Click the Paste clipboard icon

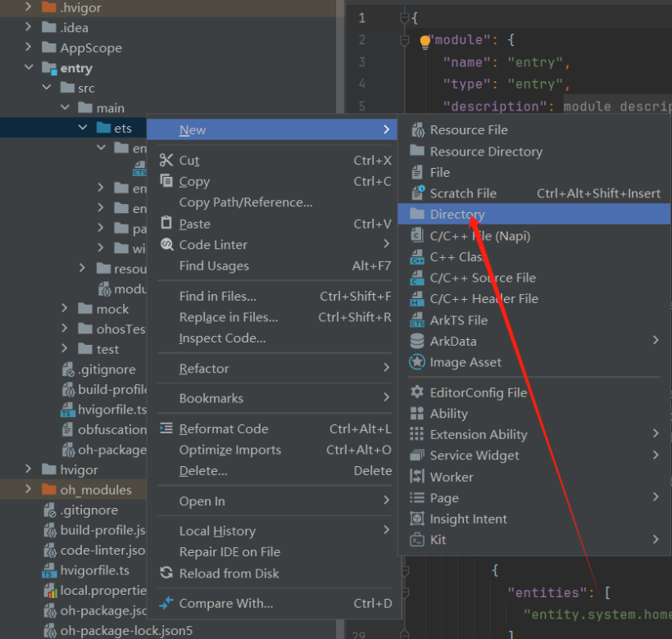click(166, 223)
